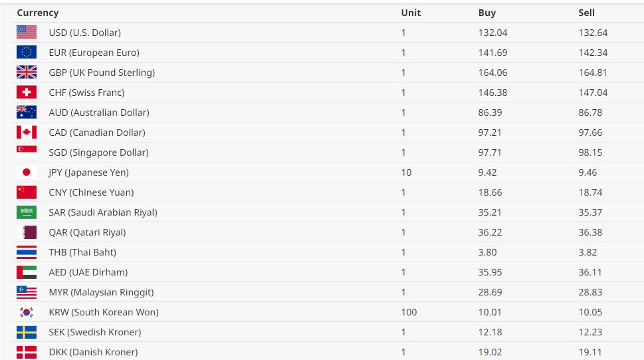Click the UK flag icon
Screen dimensions: 644x360
tap(27, 72)
